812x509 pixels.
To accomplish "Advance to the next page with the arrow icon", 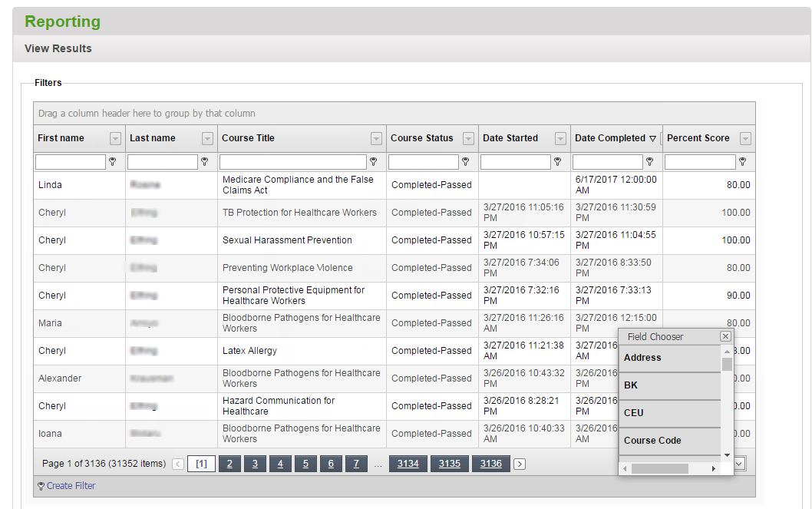I will (520, 464).
